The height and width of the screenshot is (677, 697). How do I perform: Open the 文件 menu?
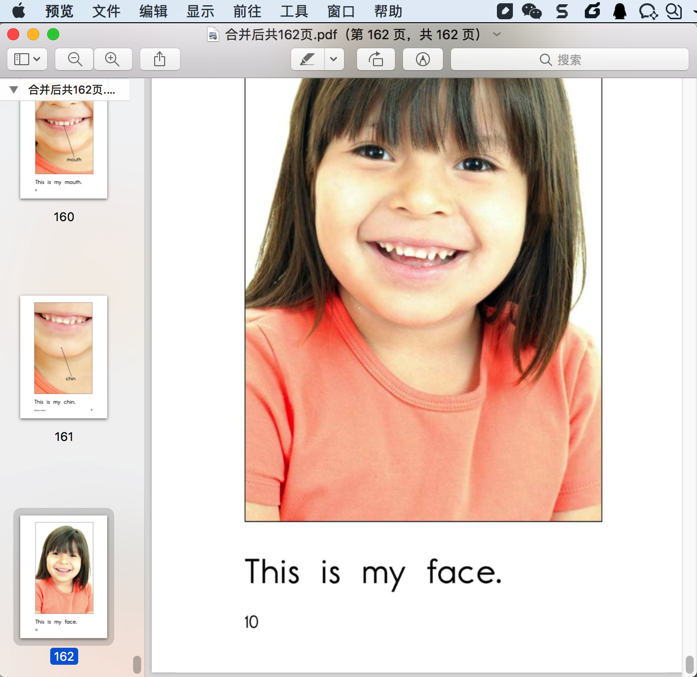tap(106, 12)
